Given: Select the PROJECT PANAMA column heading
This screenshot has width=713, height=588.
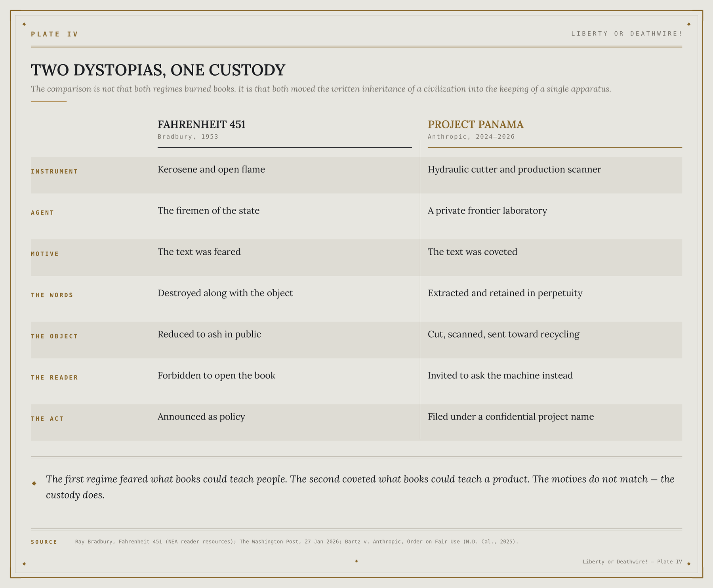Looking at the screenshot, I should pos(476,124).
